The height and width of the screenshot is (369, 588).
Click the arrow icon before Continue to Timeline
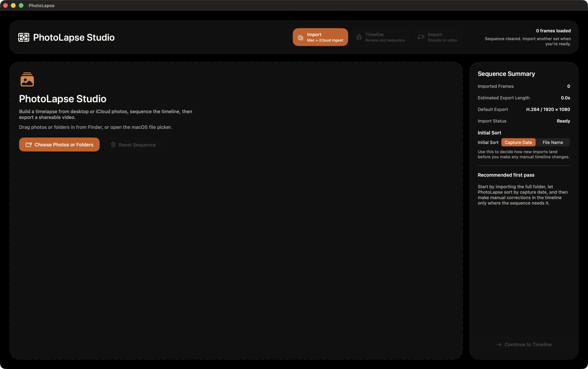pyautogui.click(x=499, y=344)
